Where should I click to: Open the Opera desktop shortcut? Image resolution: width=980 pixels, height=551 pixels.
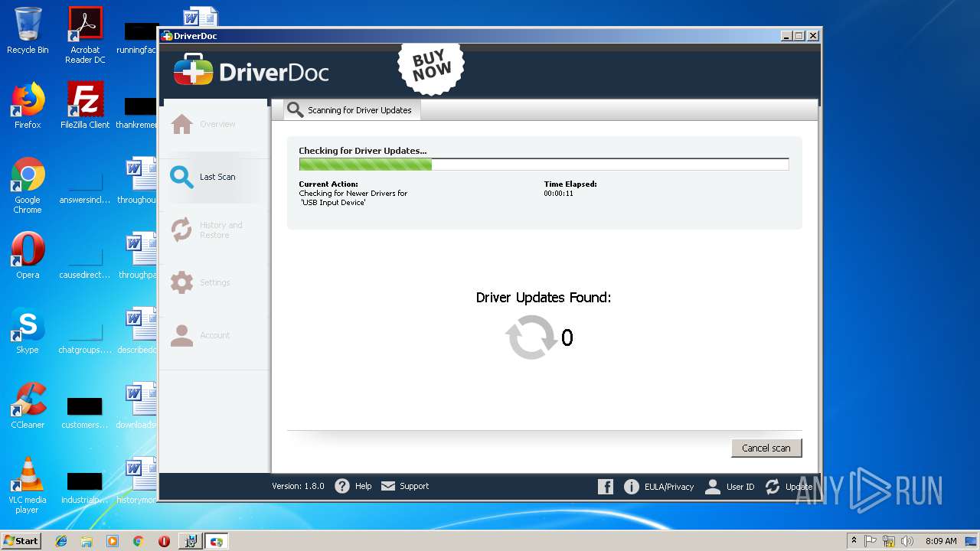[28, 255]
